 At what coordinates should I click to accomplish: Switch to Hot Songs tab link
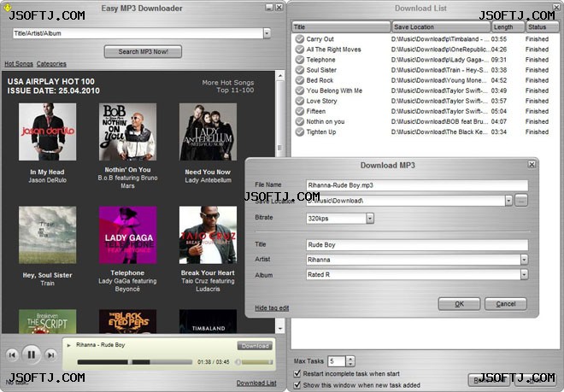pos(19,64)
